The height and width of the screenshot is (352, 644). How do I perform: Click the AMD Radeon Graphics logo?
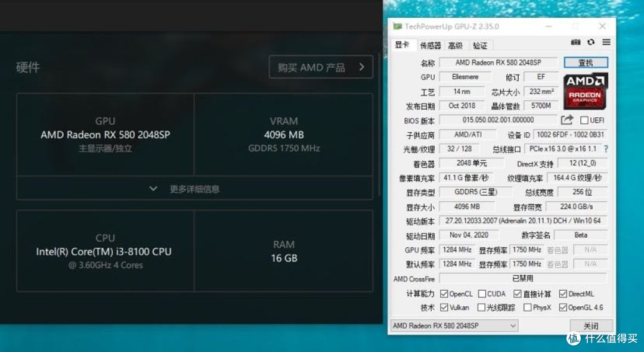[x=585, y=92]
